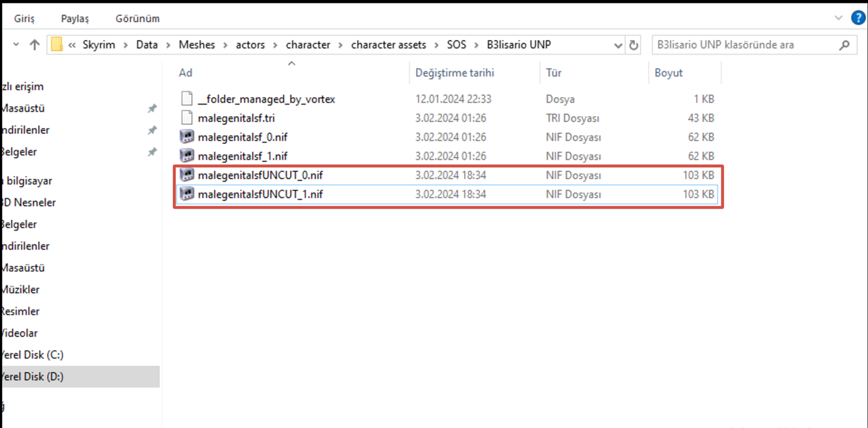Select the malegenitalsf_0.nif file icon
The width and height of the screenshot is (868, 428).
(x=187, y=137)
